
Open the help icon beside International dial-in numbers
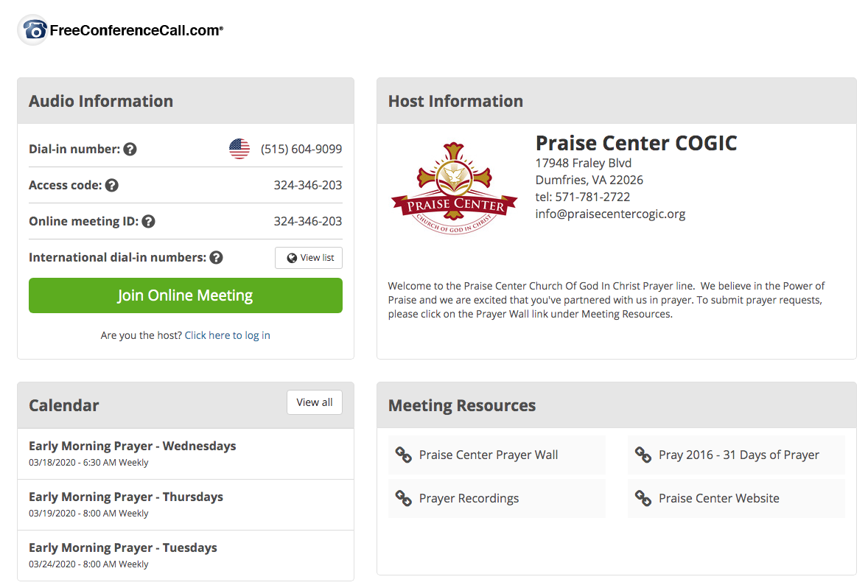tap(217, 257)
